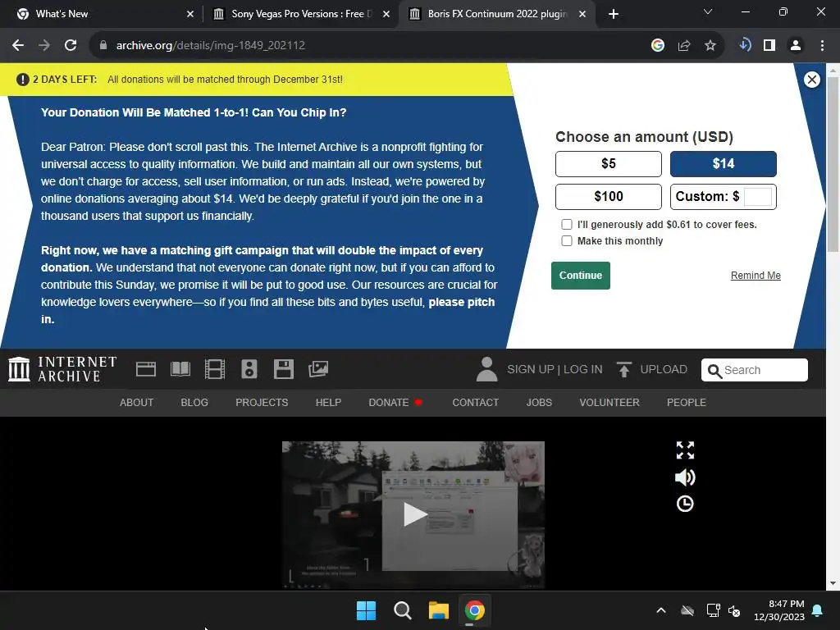Select the $100 donation amount
Viewport: 840px width, 630px height.
608,197
